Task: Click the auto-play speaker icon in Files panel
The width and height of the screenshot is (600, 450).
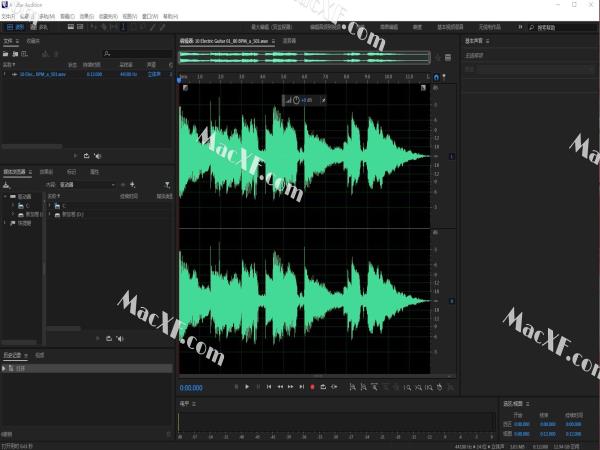Action: pyautogui.click(x=98, y=155)
